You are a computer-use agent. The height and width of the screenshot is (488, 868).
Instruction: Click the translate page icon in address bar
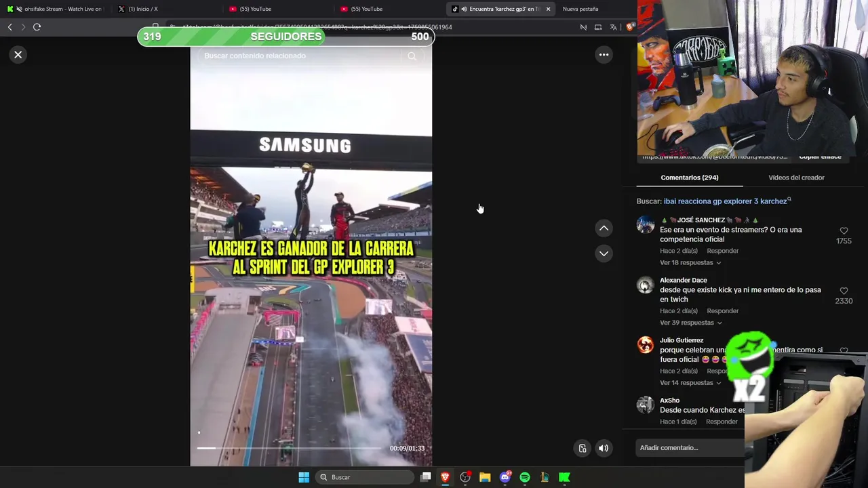(x=613, y=27)
